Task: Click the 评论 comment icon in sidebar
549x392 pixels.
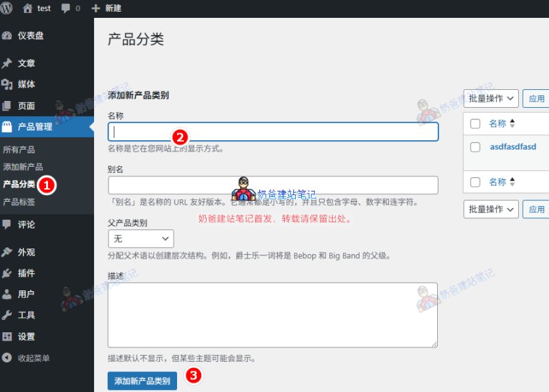Action: coord(7,224)
